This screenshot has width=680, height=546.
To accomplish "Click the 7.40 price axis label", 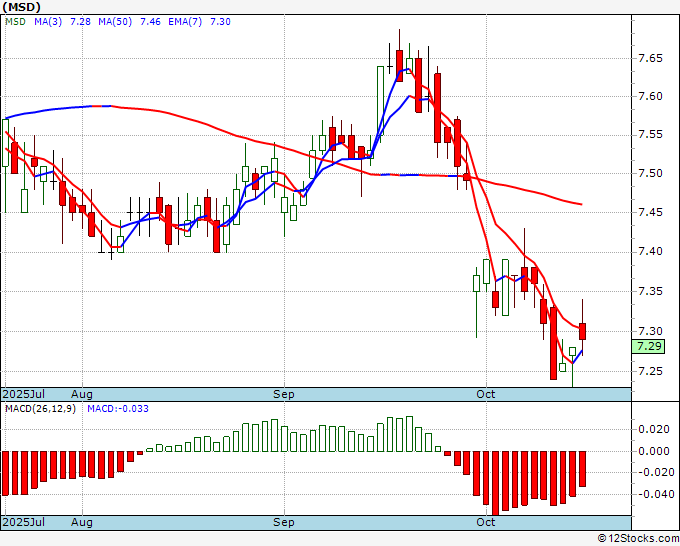I will click(x=651, y=252).
